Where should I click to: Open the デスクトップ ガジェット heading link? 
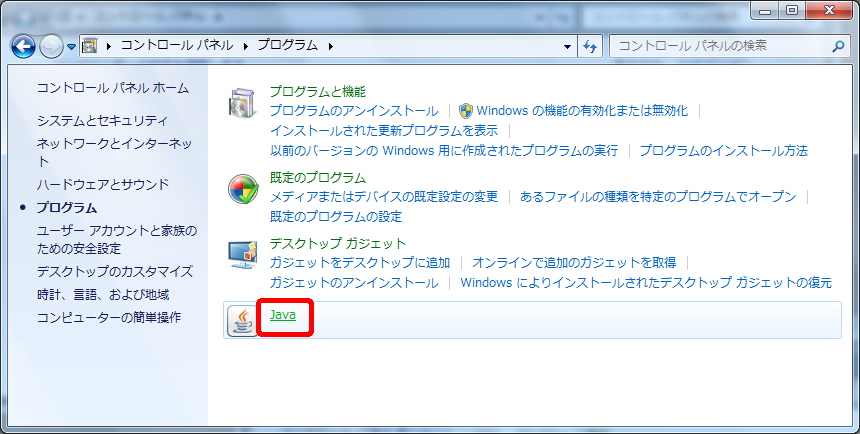coord(338,243)
